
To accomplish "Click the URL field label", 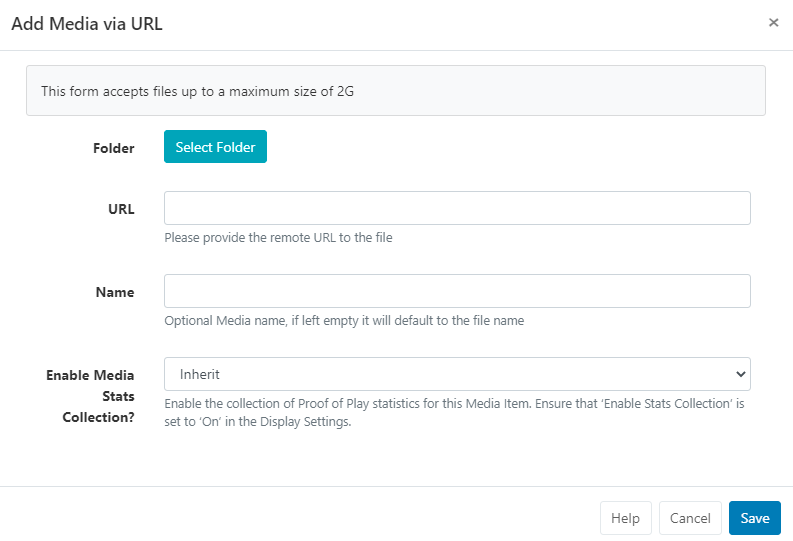I will click(x=121, y=209).
